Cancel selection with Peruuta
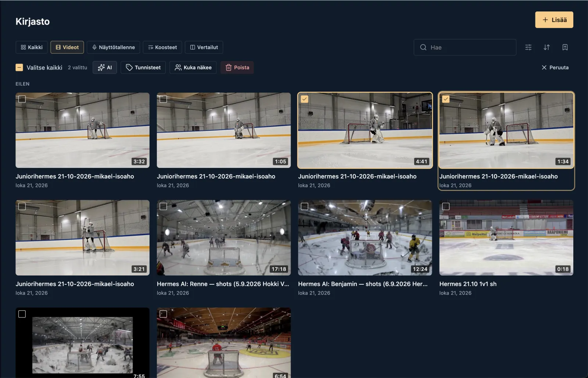 [x=555, y=68]
